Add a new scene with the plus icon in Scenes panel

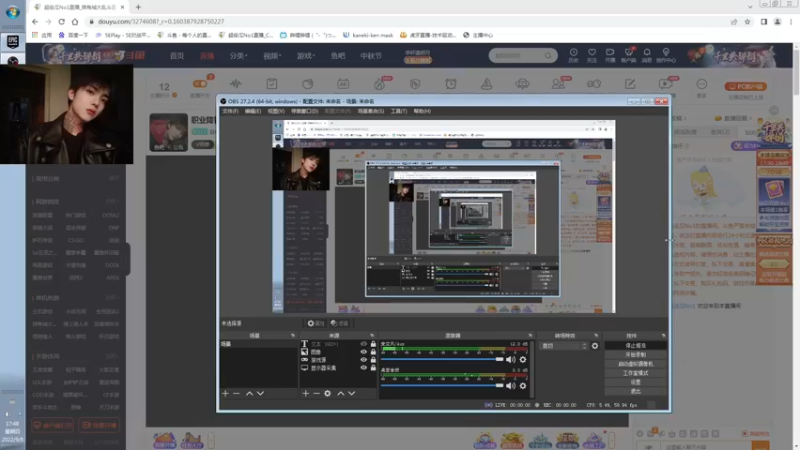225,393
